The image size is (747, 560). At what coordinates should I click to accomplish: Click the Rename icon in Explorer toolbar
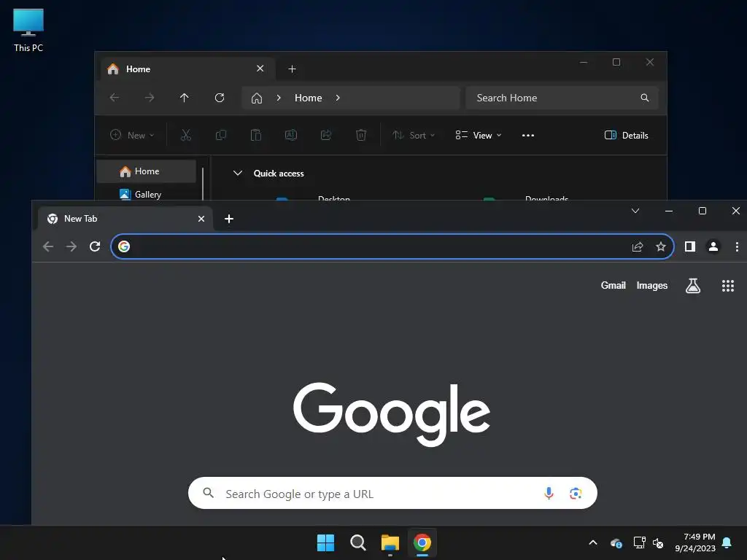pos(291,135)
